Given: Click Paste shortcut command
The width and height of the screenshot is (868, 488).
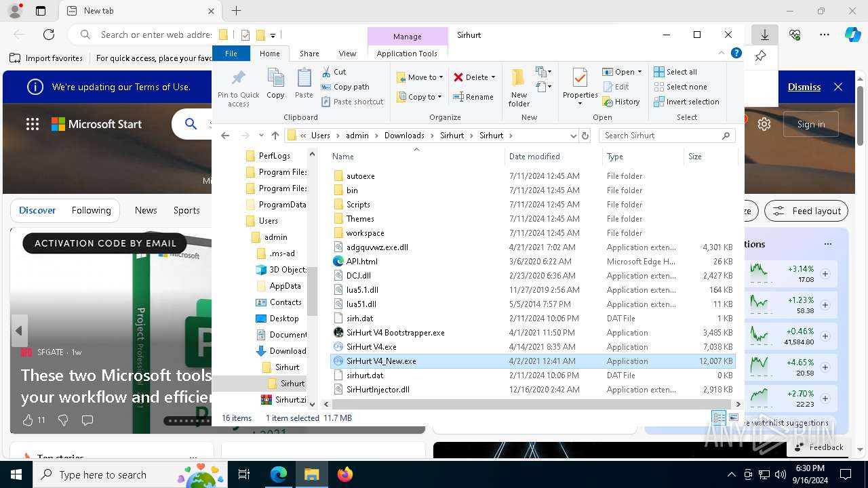Looking at the screenshot, I should (x=353, y=102).
